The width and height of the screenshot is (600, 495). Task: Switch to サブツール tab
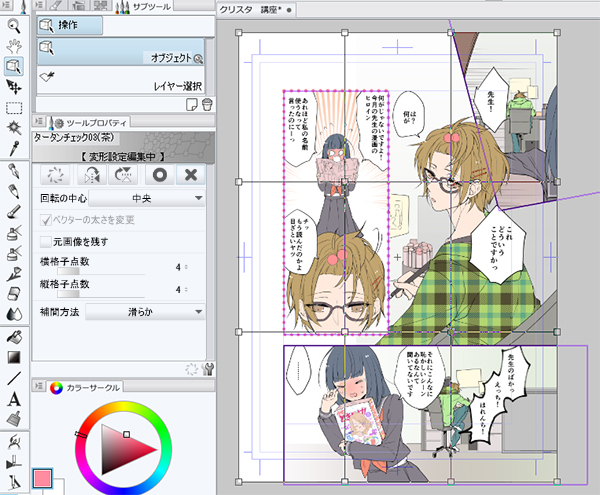[x=144, y=5]
